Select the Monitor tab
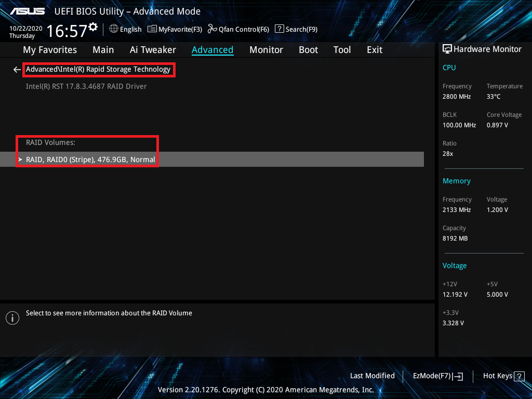The image size is (532, 399). [266, 50]
